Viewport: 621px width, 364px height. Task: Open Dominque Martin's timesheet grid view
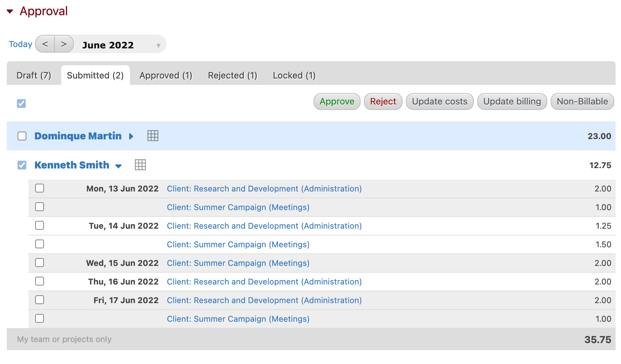pos(153,136)
